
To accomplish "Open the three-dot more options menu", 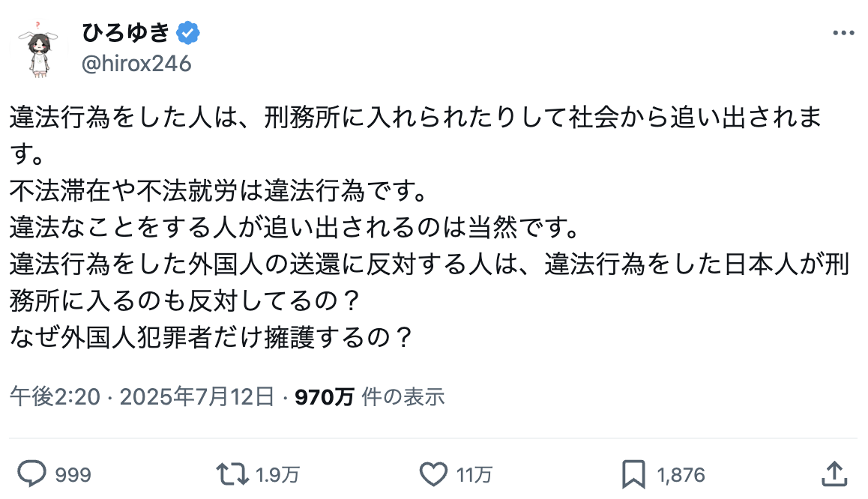I will [843, 34].
